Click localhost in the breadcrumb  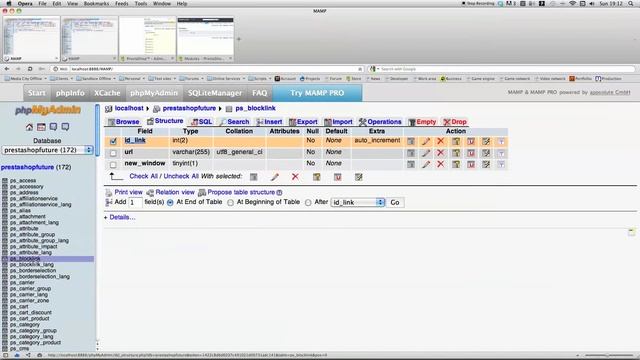129,108
